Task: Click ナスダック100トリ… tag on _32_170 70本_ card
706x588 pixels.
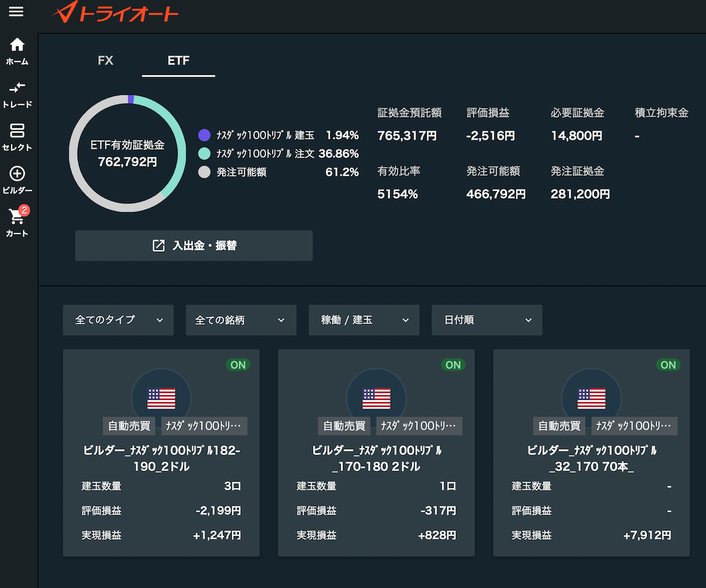Action: (x=634, y=426)
